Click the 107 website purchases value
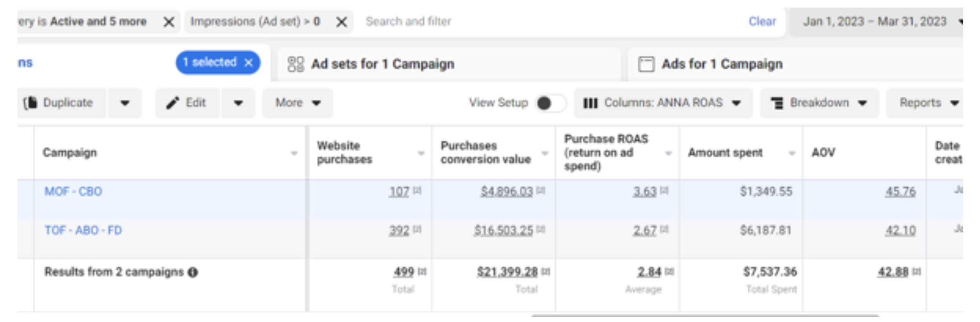980x322 pixels. click(x=399, y=191)
